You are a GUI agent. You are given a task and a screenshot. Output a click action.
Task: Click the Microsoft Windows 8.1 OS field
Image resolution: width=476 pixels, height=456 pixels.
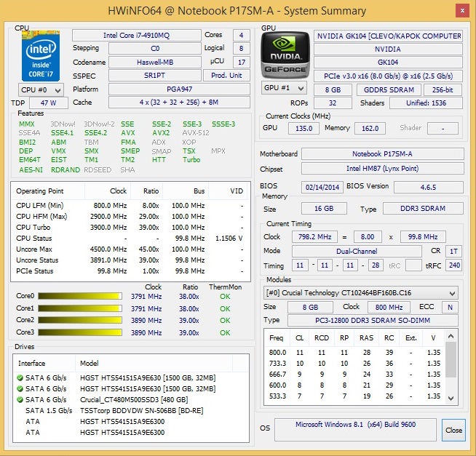click(355, 430)
